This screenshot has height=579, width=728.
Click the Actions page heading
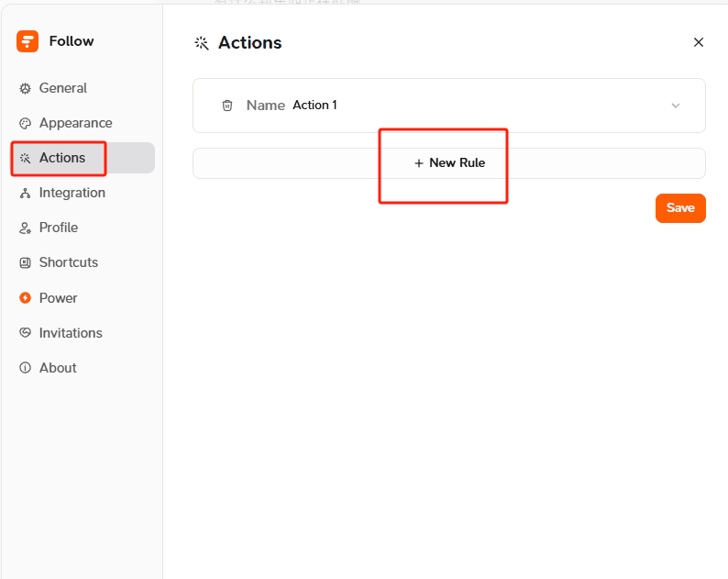coord(249,43)
